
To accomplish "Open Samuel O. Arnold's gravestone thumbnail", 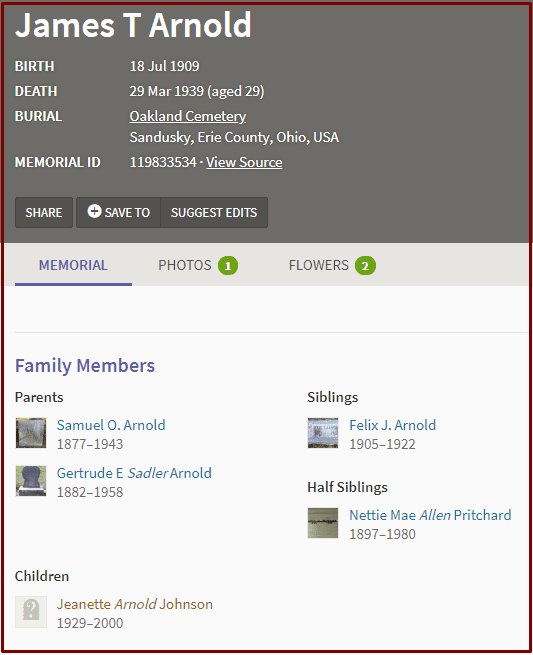I will tap(31, 433).
